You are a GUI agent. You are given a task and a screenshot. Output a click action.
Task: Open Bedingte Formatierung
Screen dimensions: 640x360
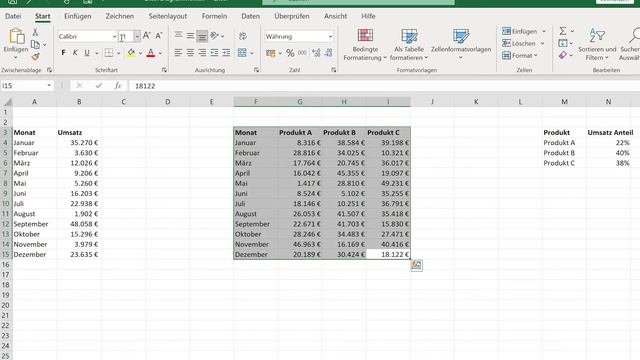365,45
